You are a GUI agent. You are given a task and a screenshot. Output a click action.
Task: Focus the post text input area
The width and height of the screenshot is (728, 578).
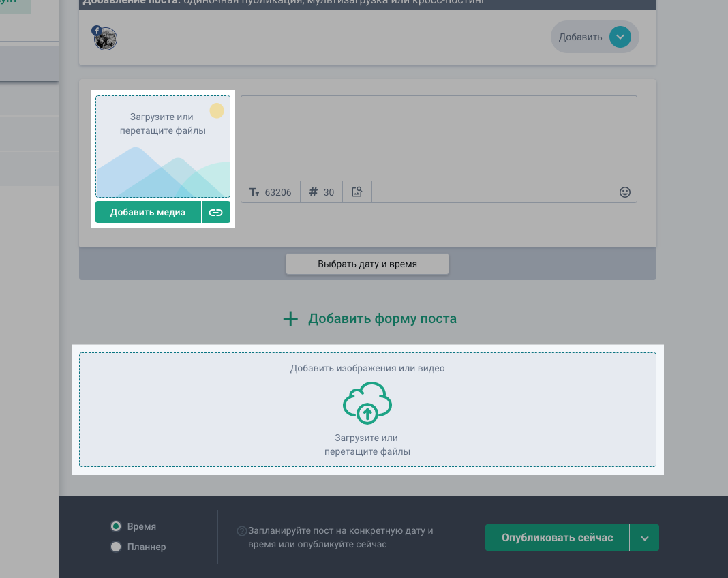[438, 138]
